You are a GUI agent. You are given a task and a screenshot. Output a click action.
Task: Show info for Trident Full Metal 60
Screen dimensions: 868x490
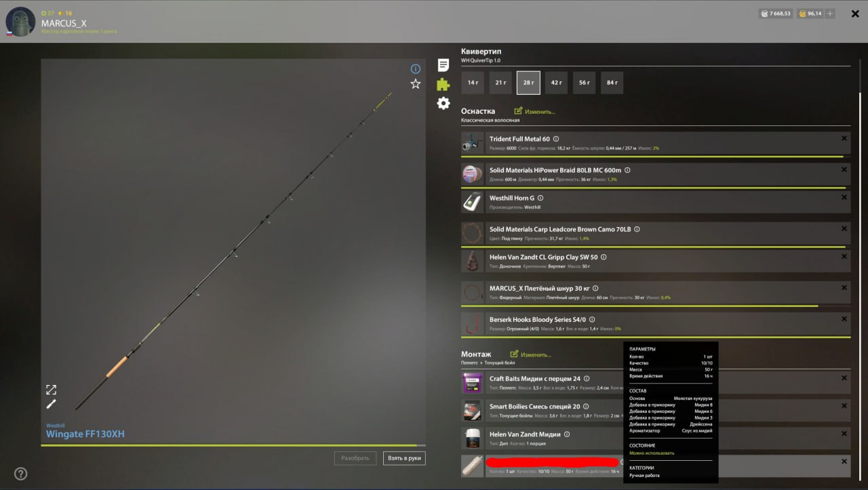coord(556,139)
